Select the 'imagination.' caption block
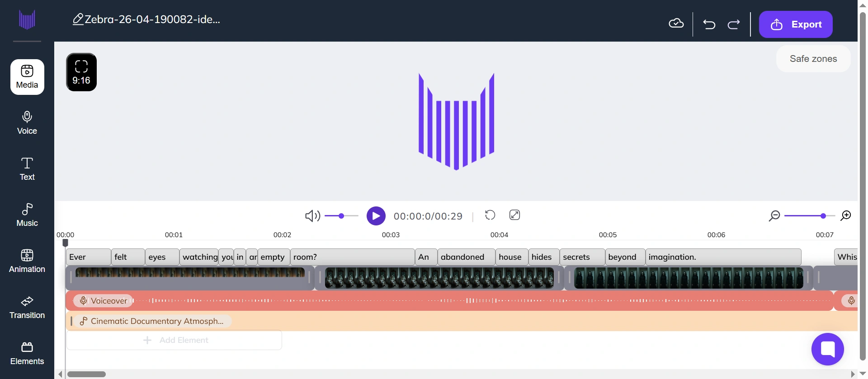 pos(723,257)
